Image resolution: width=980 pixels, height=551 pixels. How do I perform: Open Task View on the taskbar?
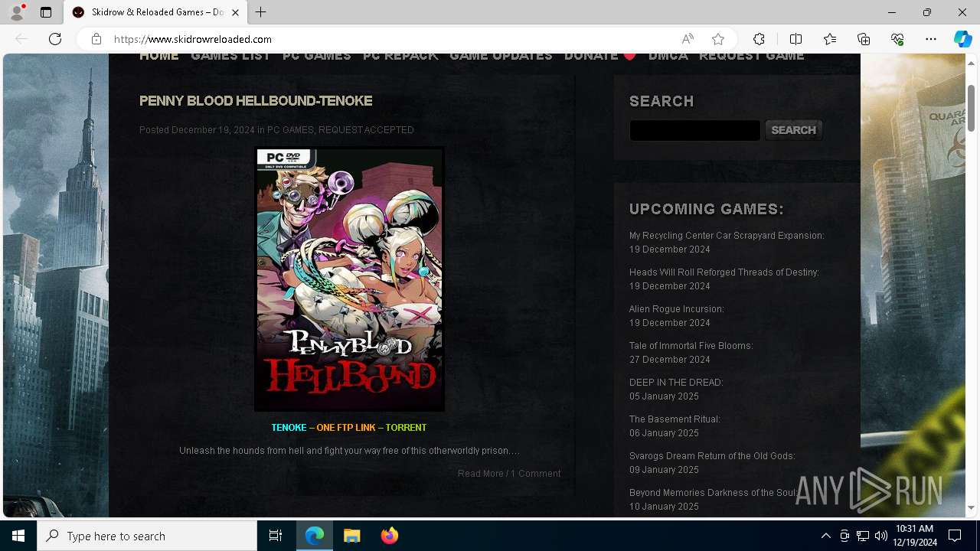(x=276, y=536)
